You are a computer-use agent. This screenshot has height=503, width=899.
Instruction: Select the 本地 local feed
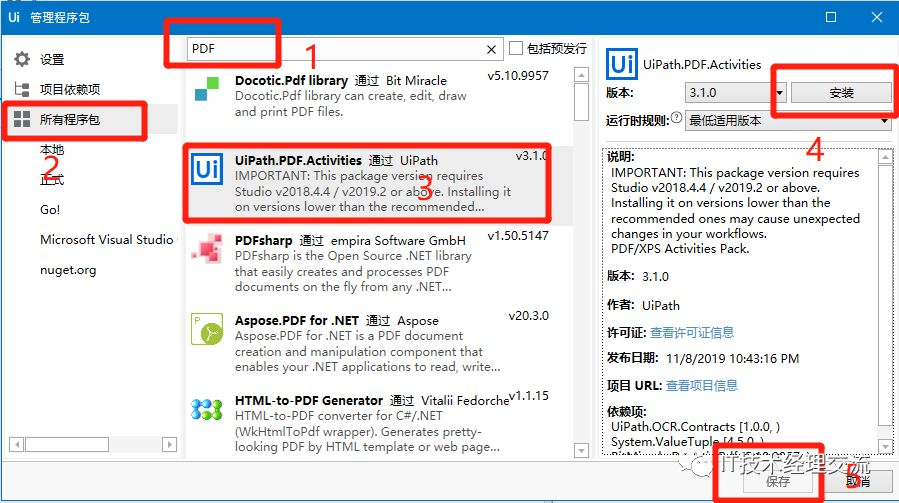(x=52, y=150)
